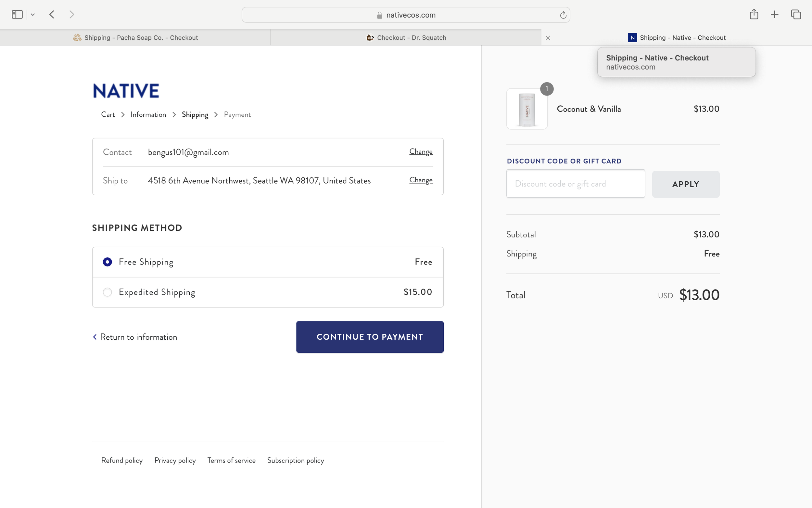Open the Refund policy link
Viewport: 812px width, 508px height.
121,460
